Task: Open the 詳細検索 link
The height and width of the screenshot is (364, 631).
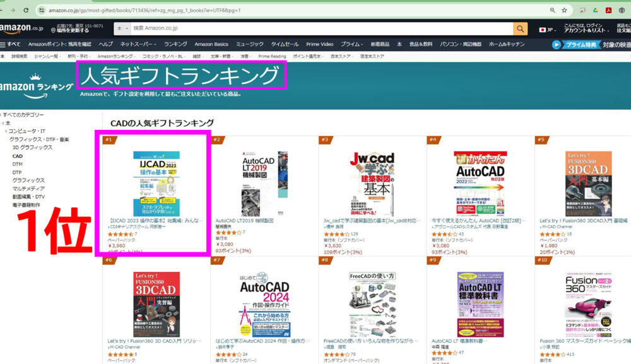Action: click(20, 57)
